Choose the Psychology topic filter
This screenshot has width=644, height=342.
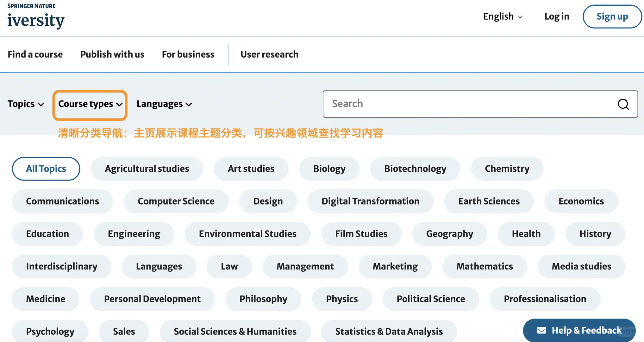[50, 331]
